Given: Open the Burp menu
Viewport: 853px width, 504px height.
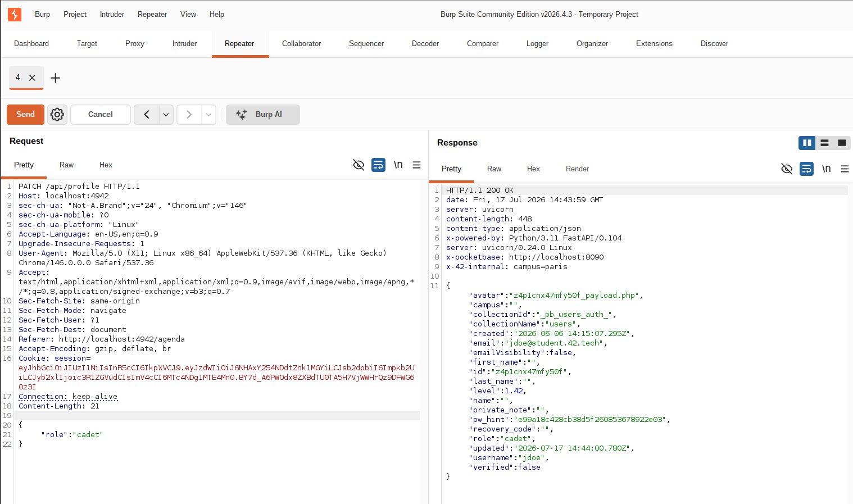Looking at the screenshot, I should pos(42,15).
